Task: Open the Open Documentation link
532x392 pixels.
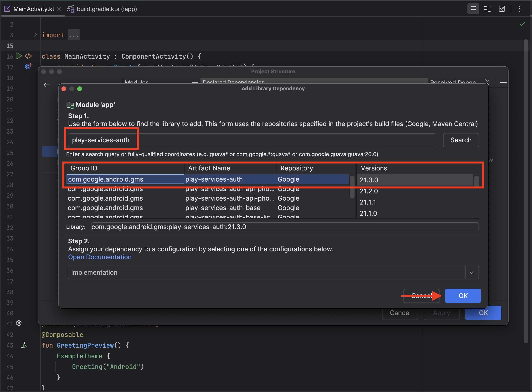Action: click(100, 257)
